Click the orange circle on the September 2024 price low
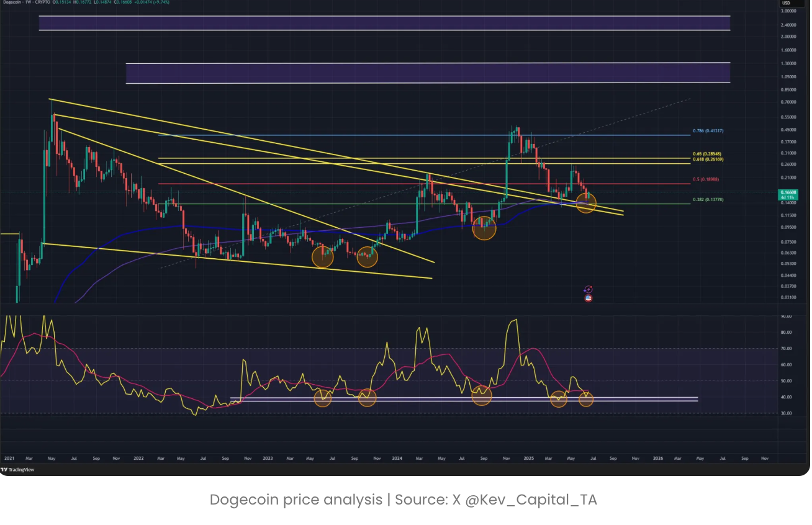This screenshot has height=525, width=812. click(x=484, y=228)
